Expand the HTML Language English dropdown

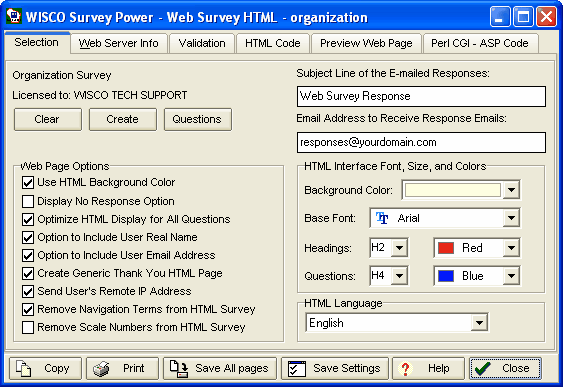click(x=479, y=322)
